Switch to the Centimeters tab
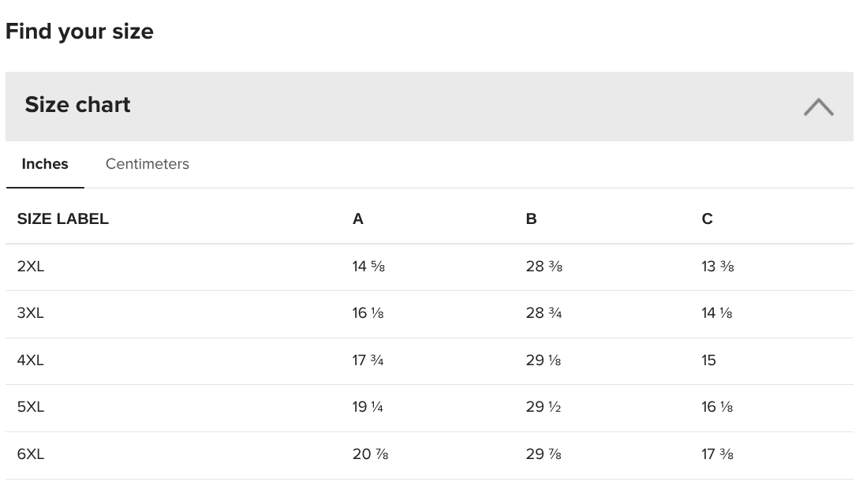Viewport: 863px width, 504px height. click(x=147, y=164)
